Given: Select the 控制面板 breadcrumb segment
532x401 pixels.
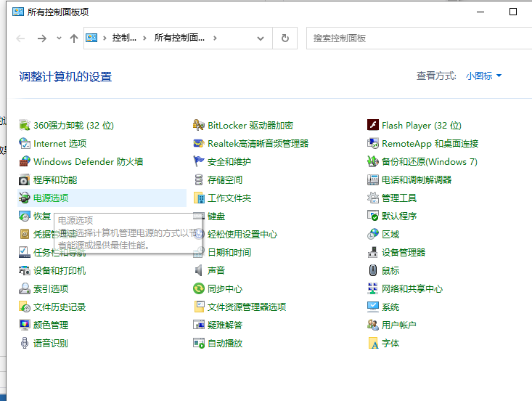Looking at the screenshot, I should [124, 39].
